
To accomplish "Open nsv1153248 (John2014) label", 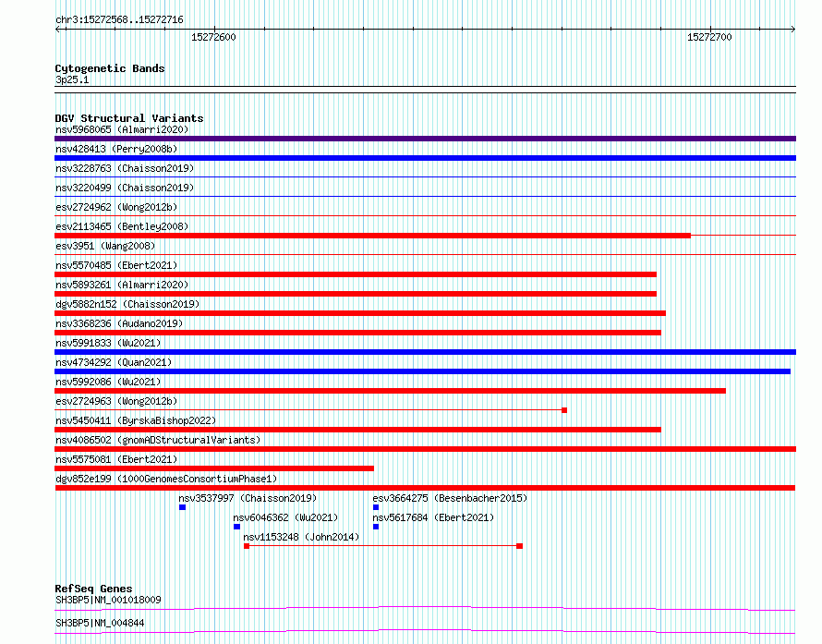I will pyautogui.click(x=301, y=537).
